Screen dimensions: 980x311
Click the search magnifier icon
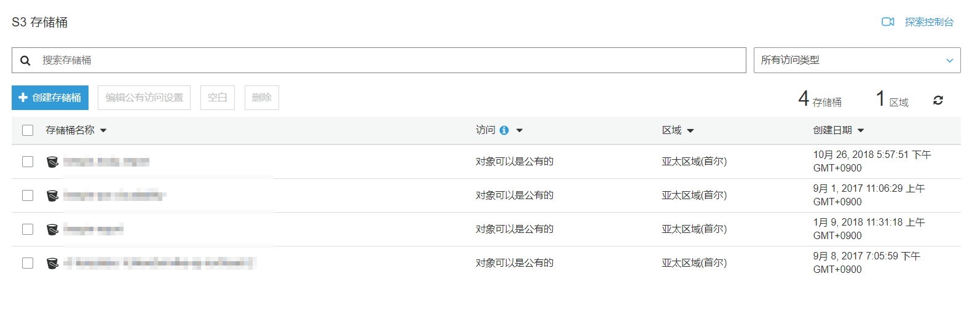pyautogui.click(x=25, y=60)
